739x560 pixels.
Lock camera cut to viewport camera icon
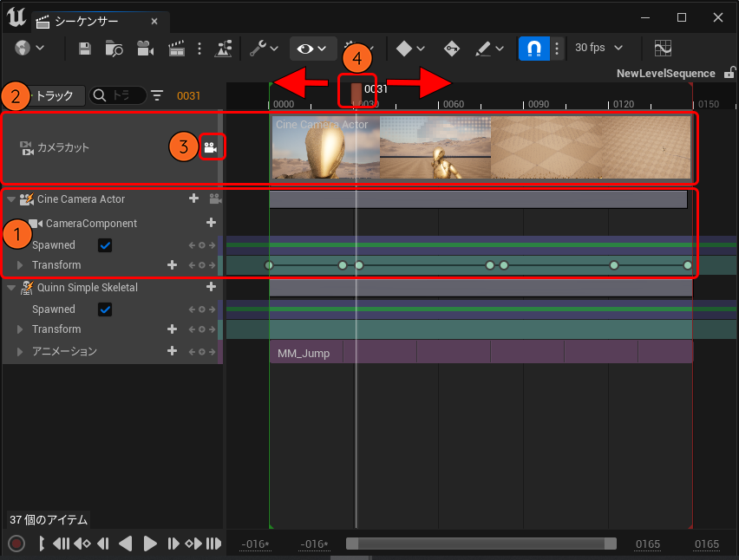click(210, 147)
